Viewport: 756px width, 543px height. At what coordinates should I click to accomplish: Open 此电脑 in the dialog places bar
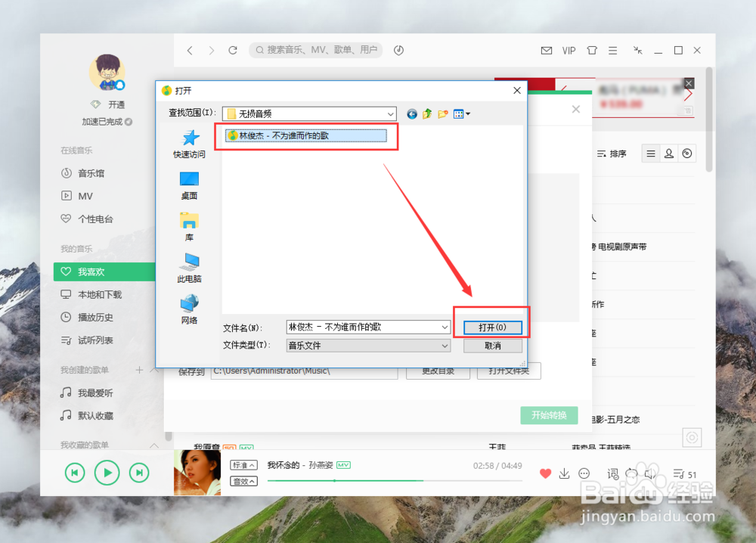[x=189, y=268]
